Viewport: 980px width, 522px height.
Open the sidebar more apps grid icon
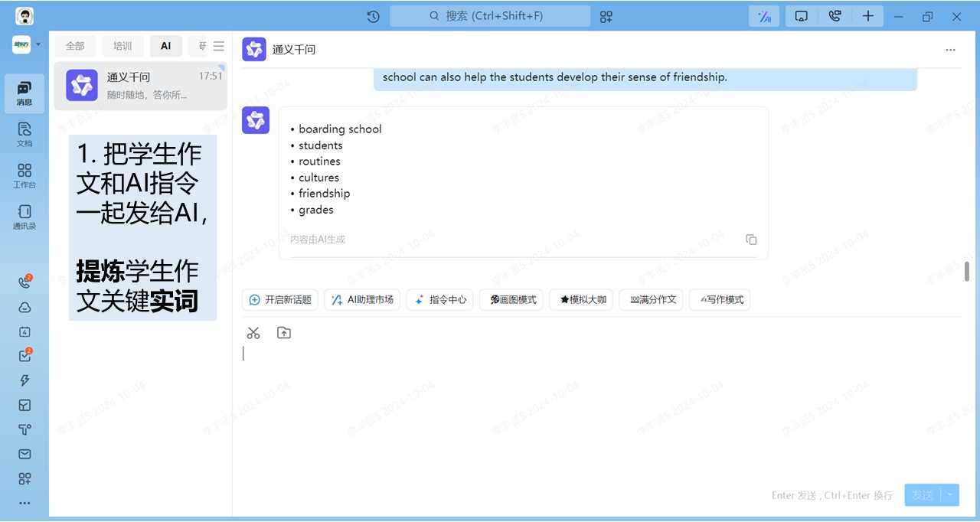[x=24, y=478]
